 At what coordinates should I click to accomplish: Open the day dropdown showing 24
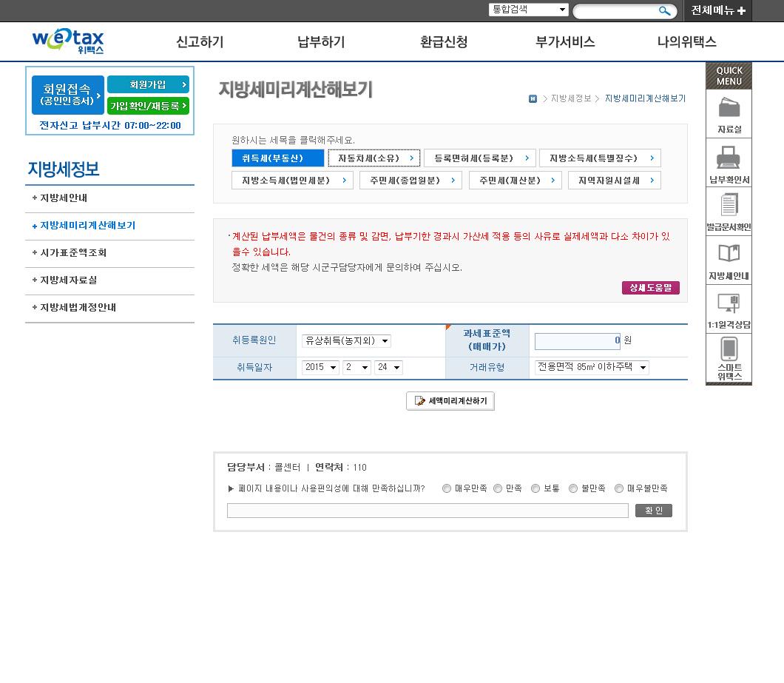[x=388, y=367]
